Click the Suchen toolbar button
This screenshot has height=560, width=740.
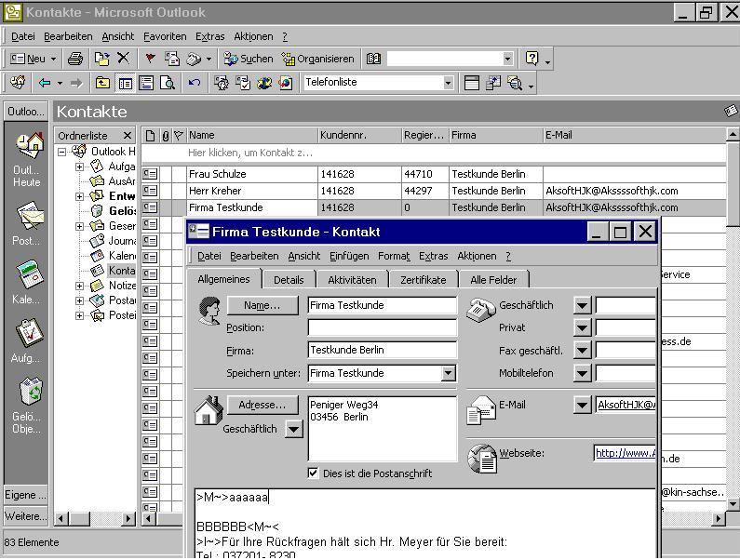pyautogui.click(x=248, y=59)
